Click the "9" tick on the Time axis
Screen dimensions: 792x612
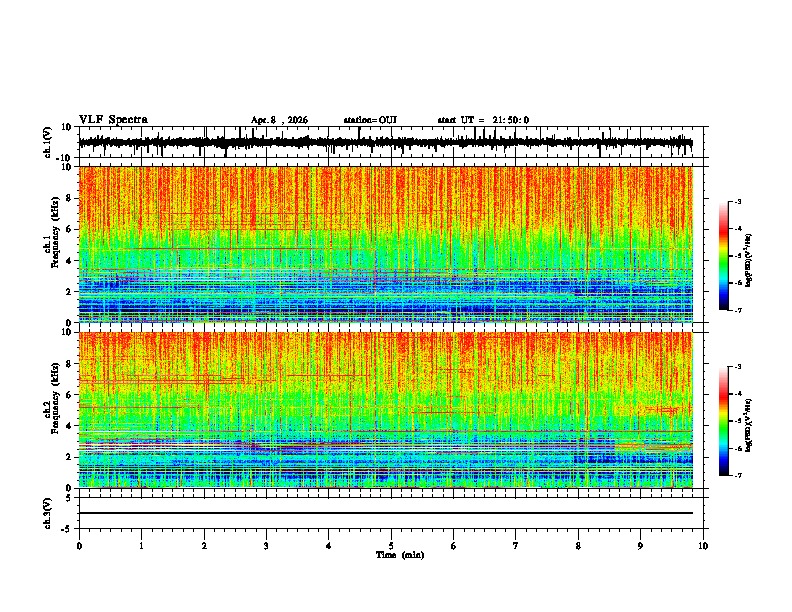pos(640,546)
